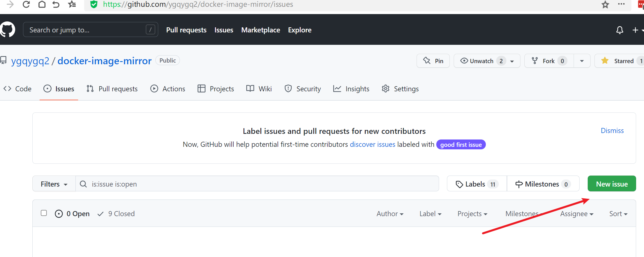Expand the Filters dropdown
The height and width of the screenshot is (257, 644).
click(54, 184)
